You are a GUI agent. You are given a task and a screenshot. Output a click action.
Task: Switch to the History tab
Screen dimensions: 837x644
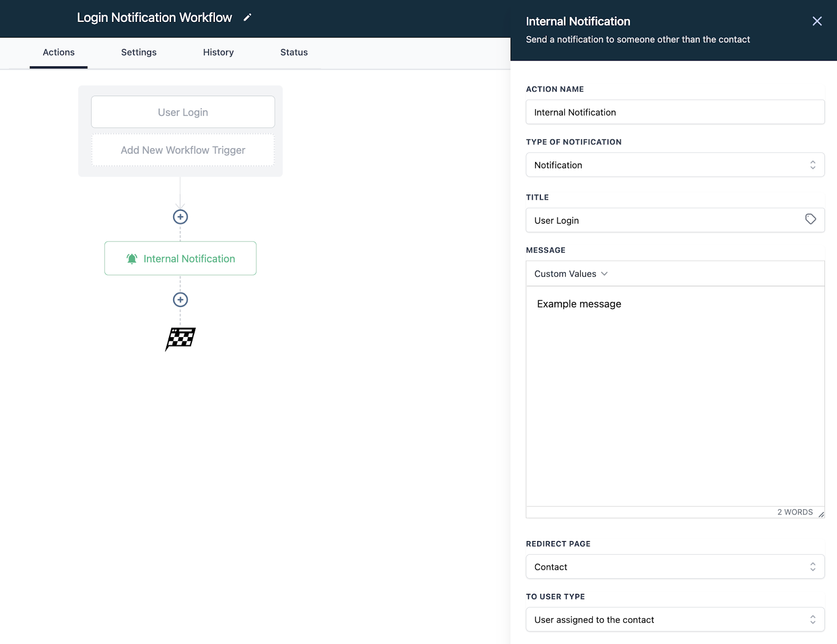pyautogui.click(x=218, y=52)
